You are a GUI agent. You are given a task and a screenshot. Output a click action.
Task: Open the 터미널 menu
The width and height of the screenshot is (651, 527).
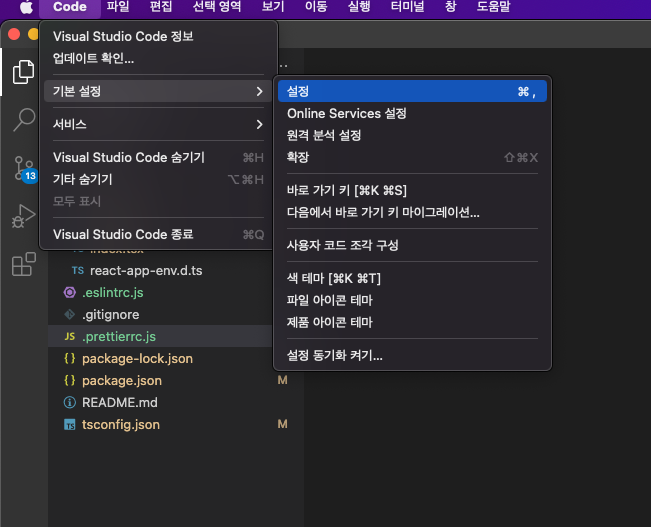pos(407,7)
